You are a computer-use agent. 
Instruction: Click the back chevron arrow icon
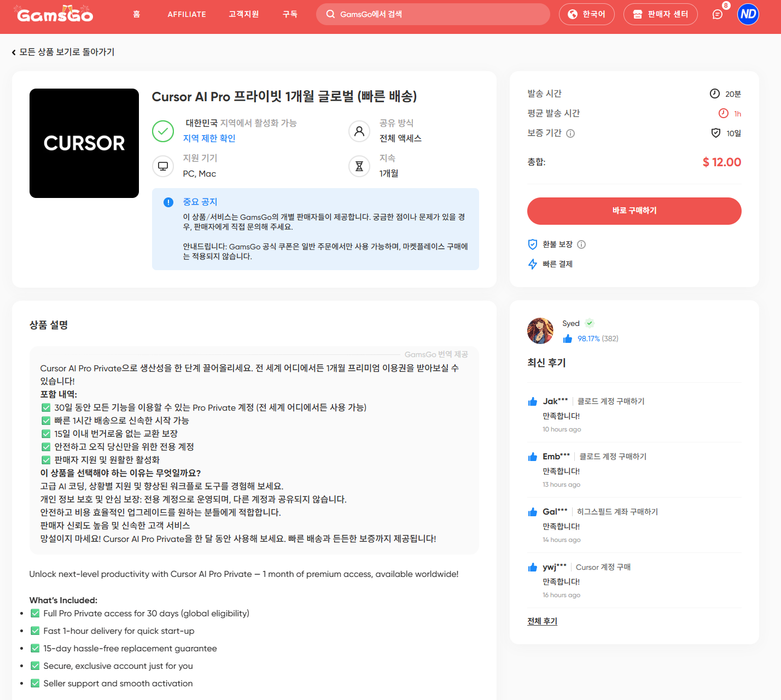(14, 52)
